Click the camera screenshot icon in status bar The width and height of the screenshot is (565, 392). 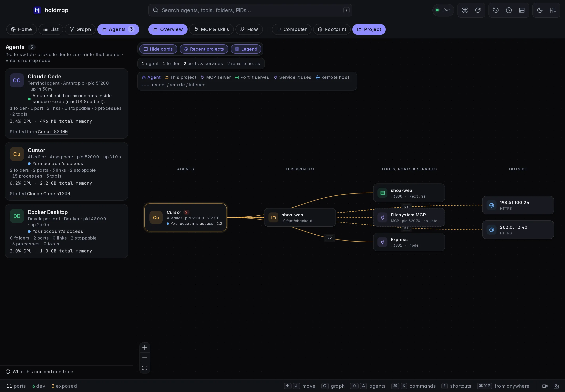point(556,386)
